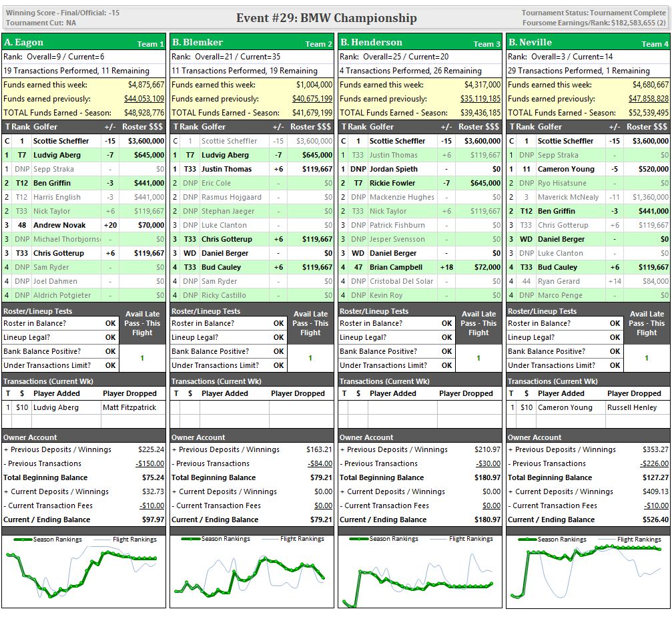
Task: Select the A. Eagon team header
Action: click(24, 42)
